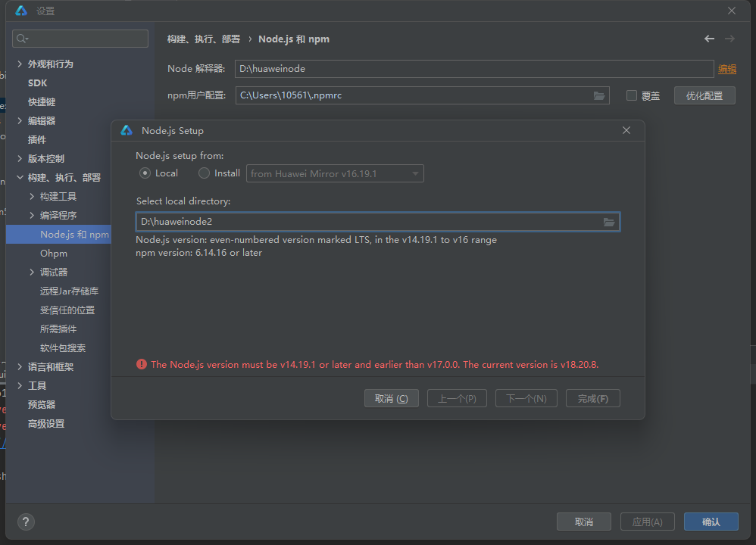Click the search icon in settings search box

point(22,39)
